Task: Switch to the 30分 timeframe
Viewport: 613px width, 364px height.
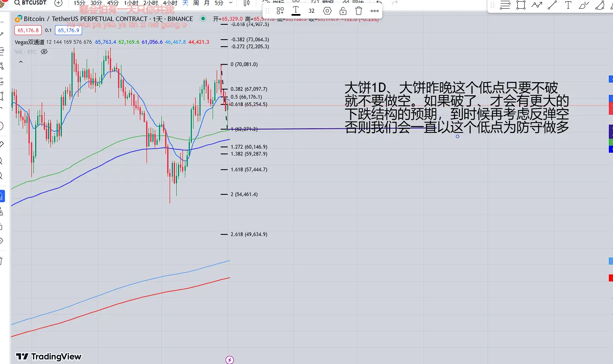Action: tap(96, 3)
